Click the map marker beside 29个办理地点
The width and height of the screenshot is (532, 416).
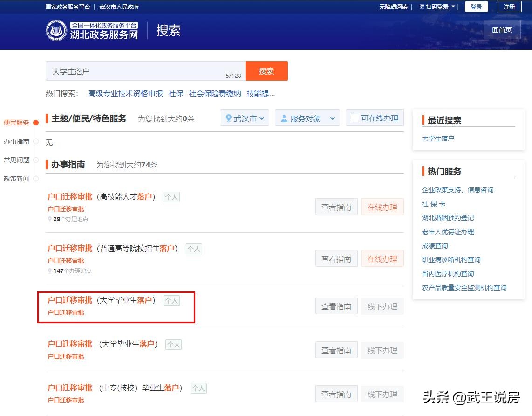49,219
